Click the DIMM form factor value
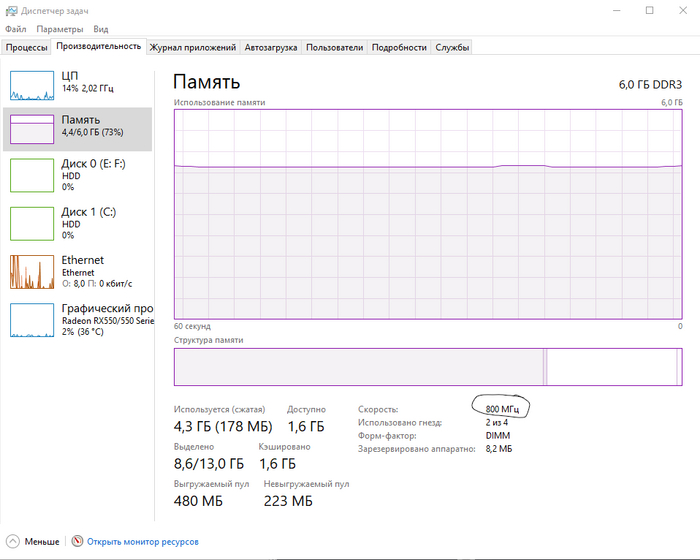Viewport: 700px width, 560px height. pos(498,435)
